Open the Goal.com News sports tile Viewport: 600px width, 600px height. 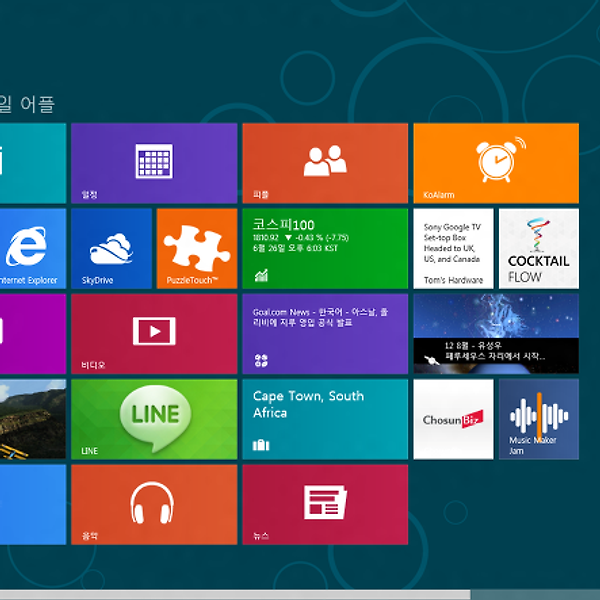[325, 334]
